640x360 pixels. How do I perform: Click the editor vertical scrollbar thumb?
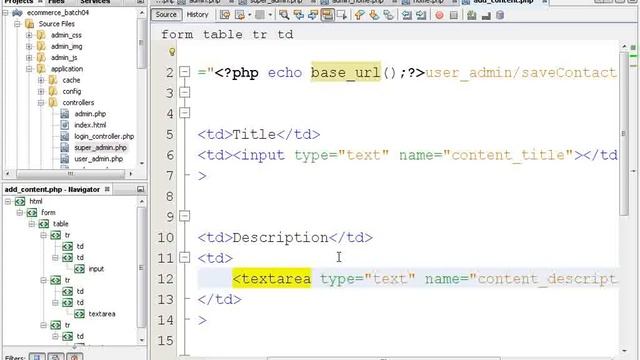point(624,133)
